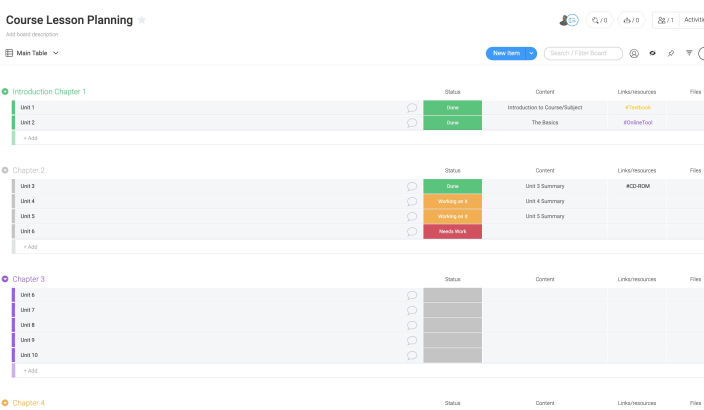The width and height of the screenshot is (704, 410).
Task: Collapse the Chapter 3 group
Action: pyautogui.click(x=5, y=279)
